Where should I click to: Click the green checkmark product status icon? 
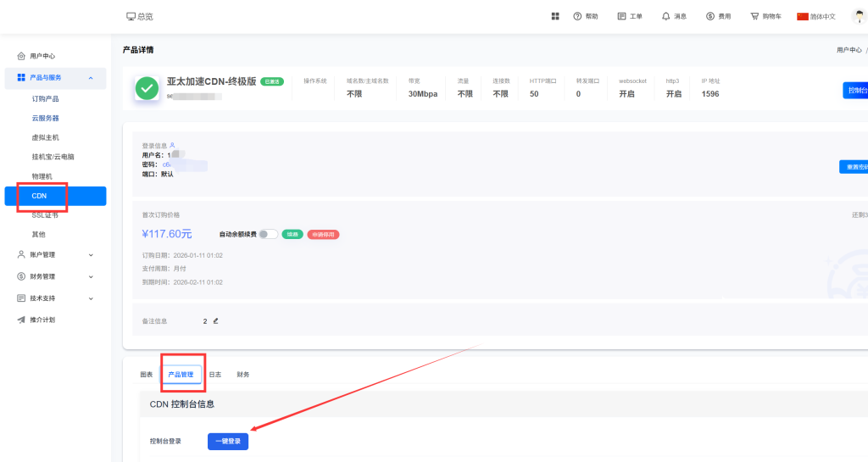(147, 88)
